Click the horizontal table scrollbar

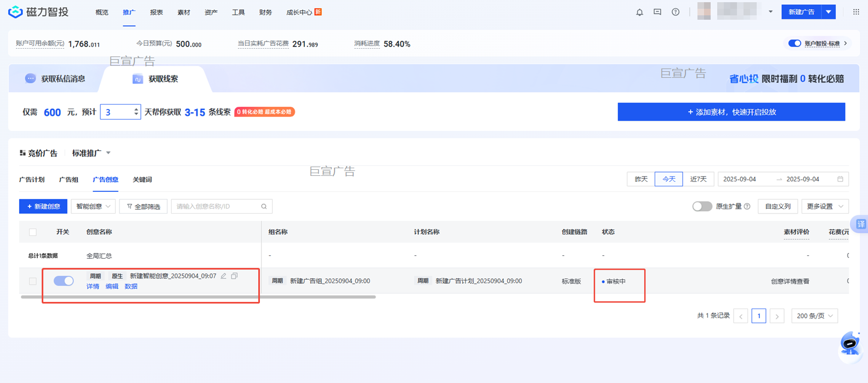(x=198, y=297)
